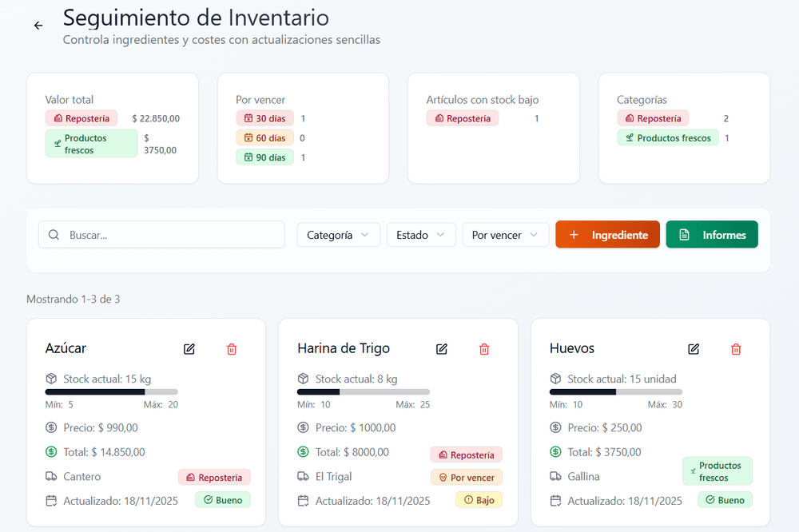Edit the Harina de Trigo ingredient
The image size is (799, 532).
(442, 349)
